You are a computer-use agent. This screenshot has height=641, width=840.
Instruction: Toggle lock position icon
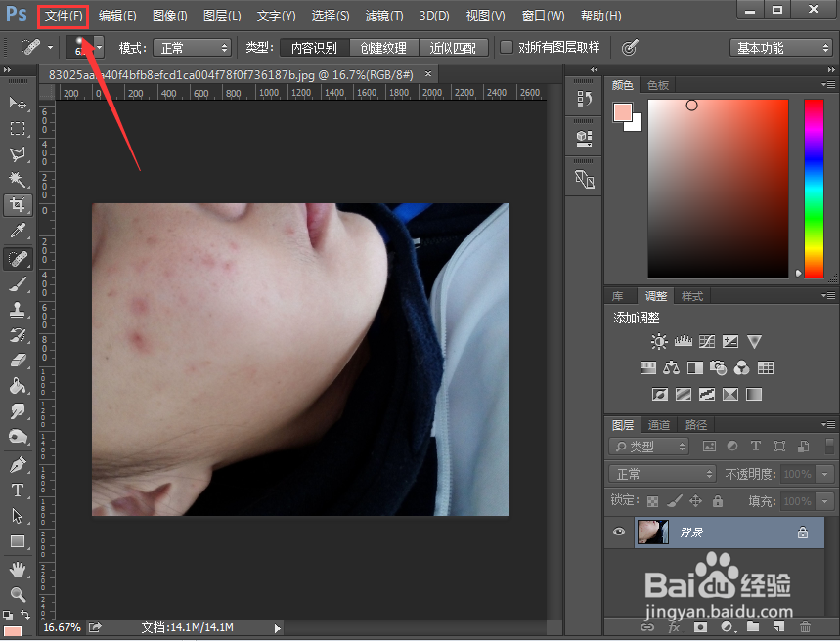coord(695,501)
